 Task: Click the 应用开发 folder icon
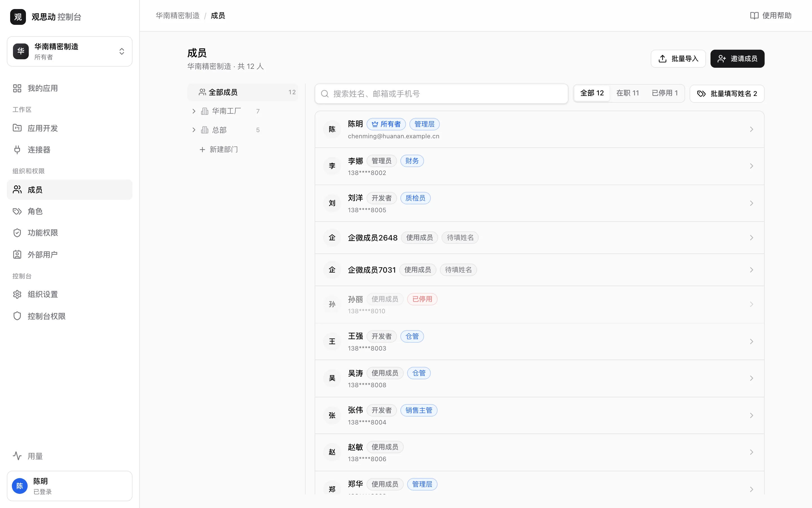17,128
